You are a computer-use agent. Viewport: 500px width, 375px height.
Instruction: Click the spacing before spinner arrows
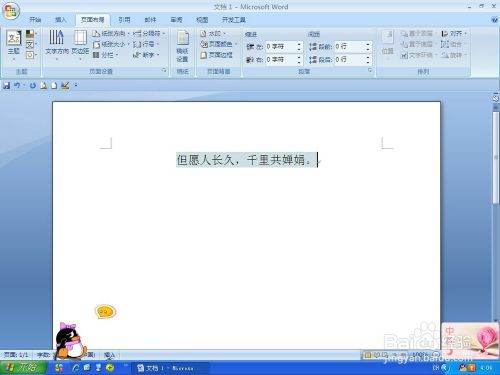click(368, 47)
